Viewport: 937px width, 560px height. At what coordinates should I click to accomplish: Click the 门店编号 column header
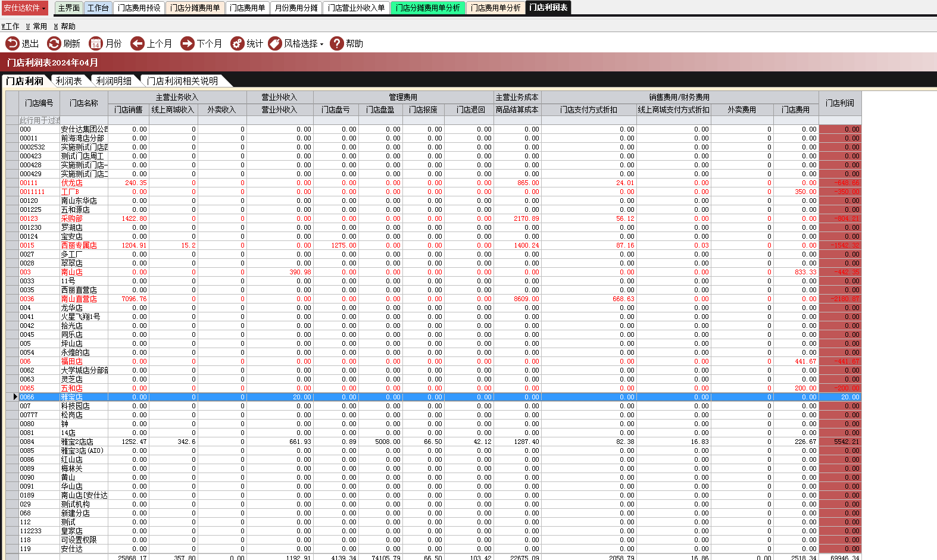39,103
